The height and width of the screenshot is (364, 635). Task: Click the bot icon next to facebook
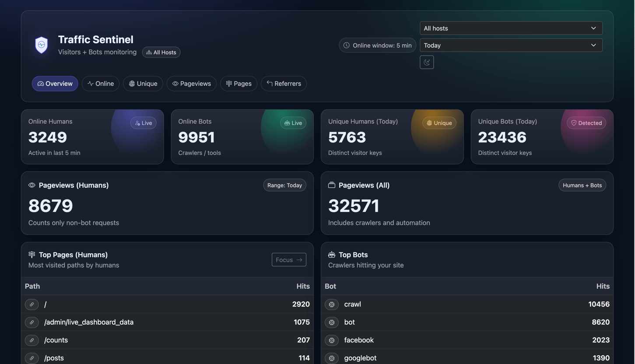click(x=331, y=340)
